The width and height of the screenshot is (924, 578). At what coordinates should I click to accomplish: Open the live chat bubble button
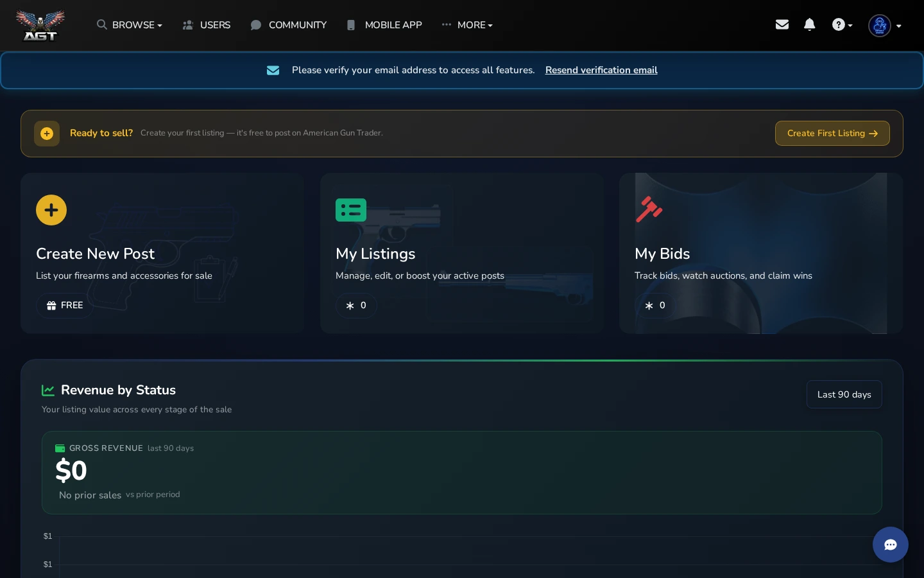point(891,545)
